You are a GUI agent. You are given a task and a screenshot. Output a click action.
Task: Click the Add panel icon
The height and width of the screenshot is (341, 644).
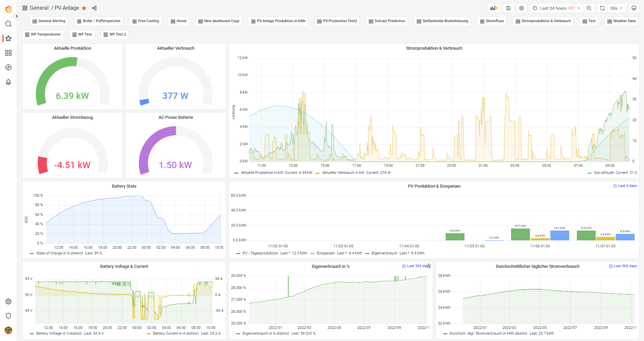point(494,8)
